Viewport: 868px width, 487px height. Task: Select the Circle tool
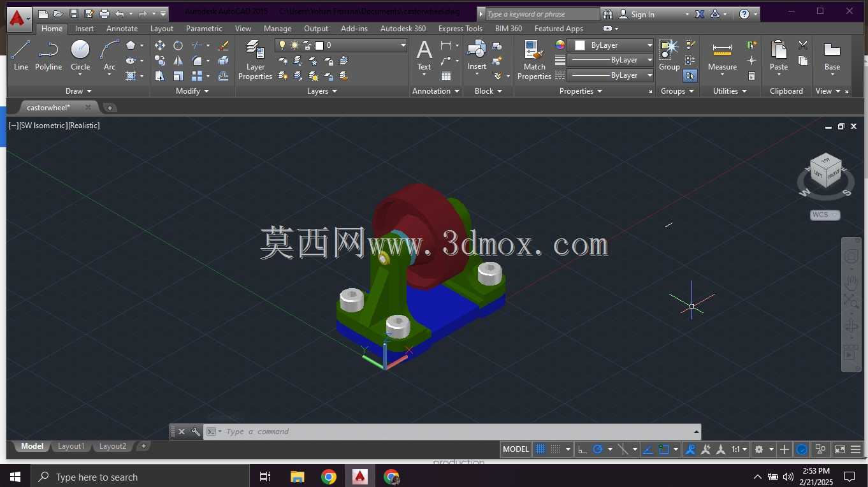pyautogui.click(x=80, y=55)
